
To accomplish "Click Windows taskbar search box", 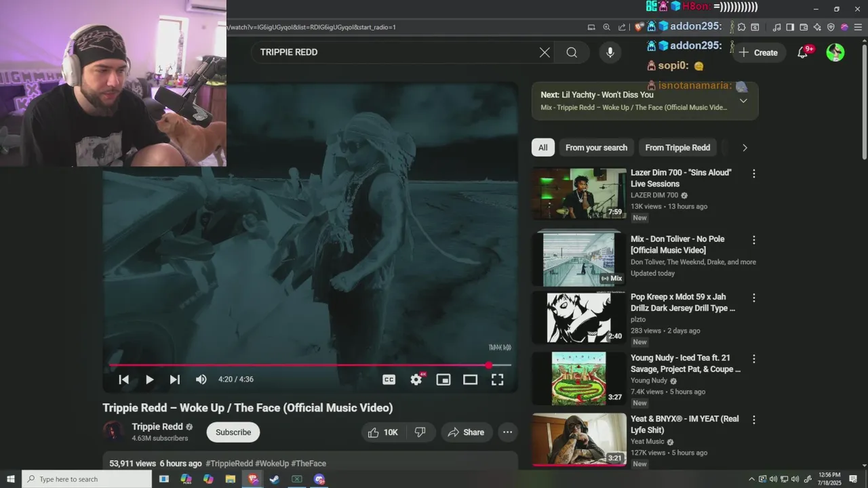I will (x=87, y=479).
